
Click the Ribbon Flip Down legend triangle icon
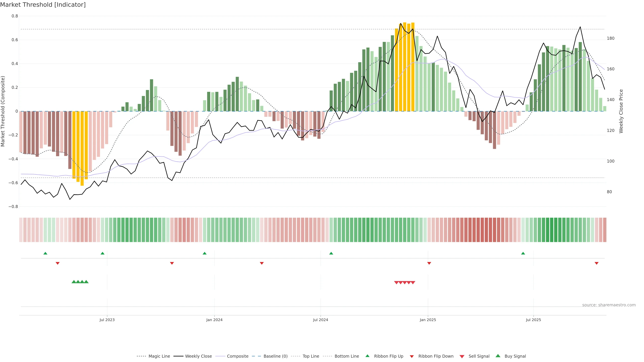pos(412,356)
